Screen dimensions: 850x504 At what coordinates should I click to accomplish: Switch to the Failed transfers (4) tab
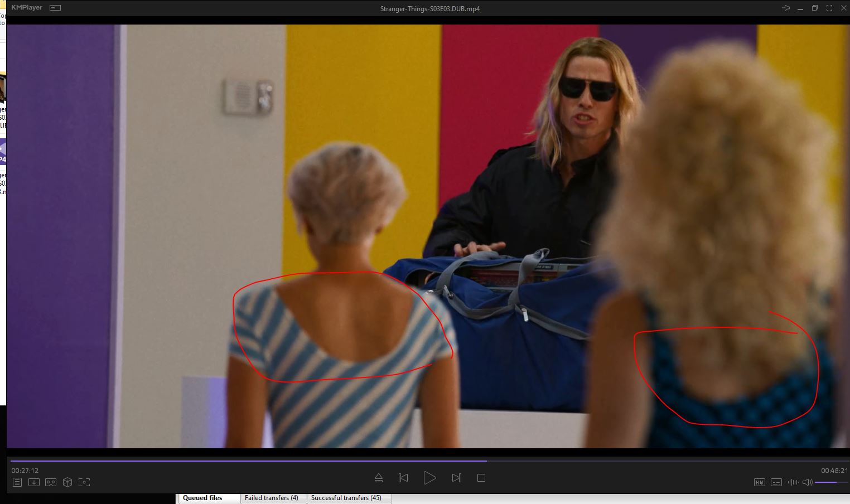[271, 498]
